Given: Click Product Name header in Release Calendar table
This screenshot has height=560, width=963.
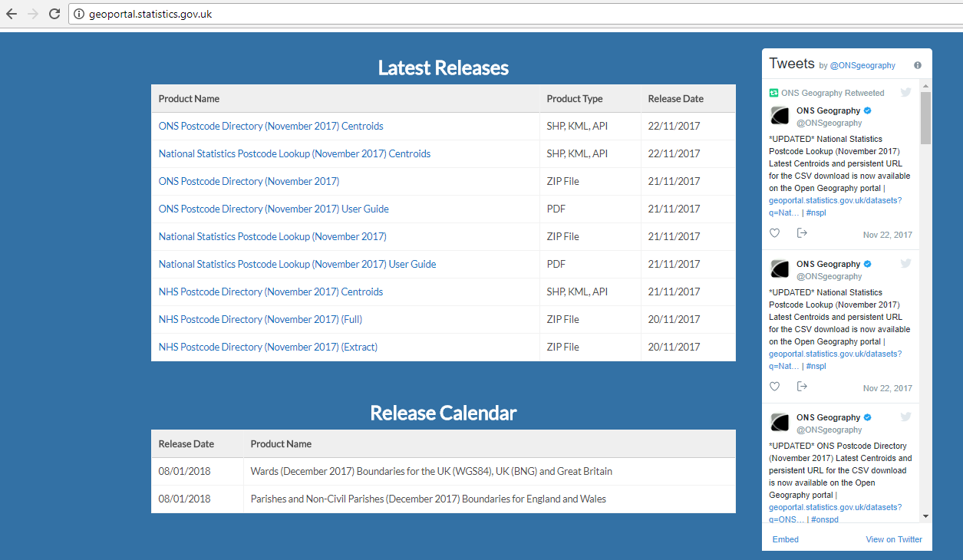Looking at the screenshot, I should click(281, 443).
